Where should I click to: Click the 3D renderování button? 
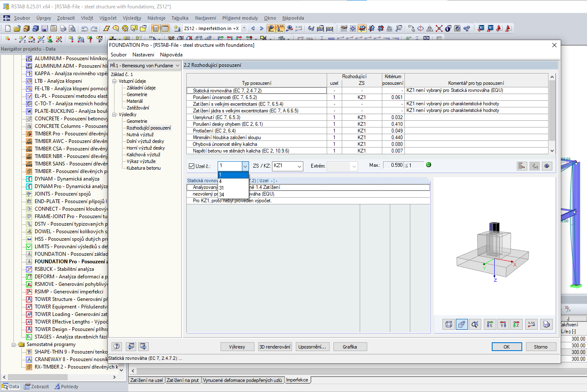point(274,347)
